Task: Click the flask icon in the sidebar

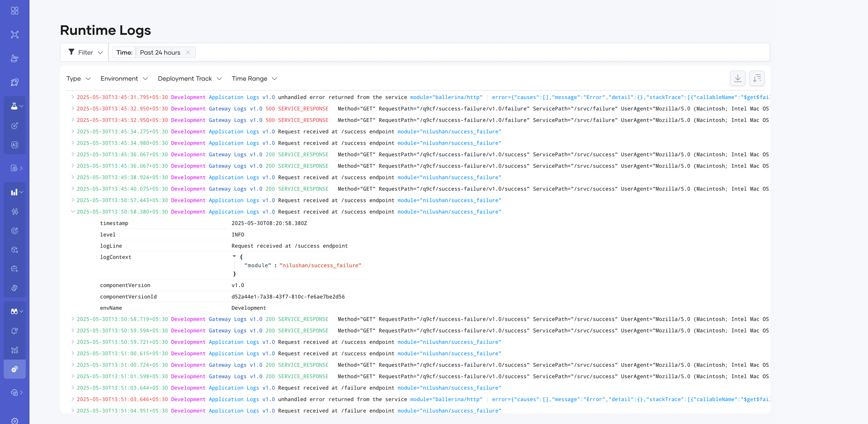Action: (14, 106)
